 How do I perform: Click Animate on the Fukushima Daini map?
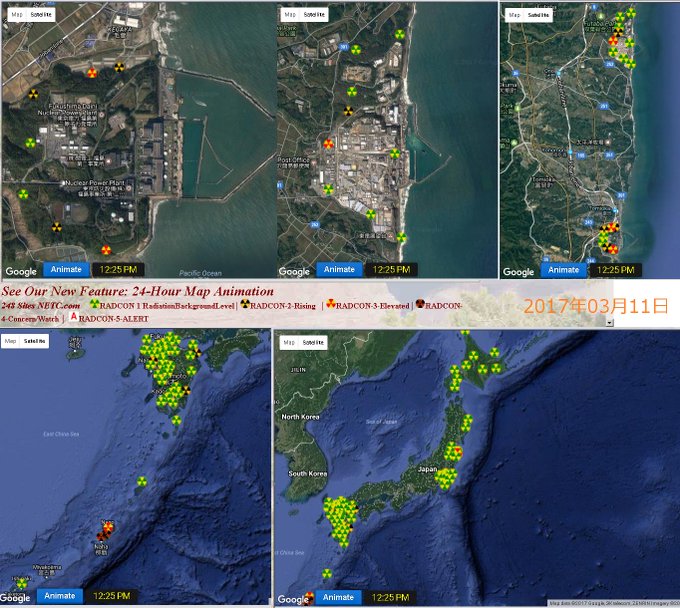[66, 269]
